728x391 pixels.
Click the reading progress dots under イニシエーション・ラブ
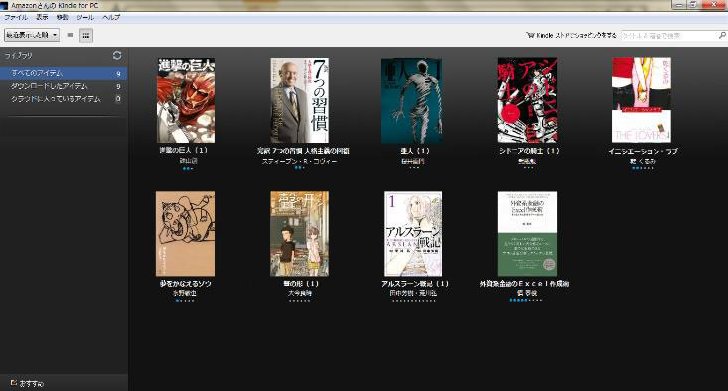643,168
